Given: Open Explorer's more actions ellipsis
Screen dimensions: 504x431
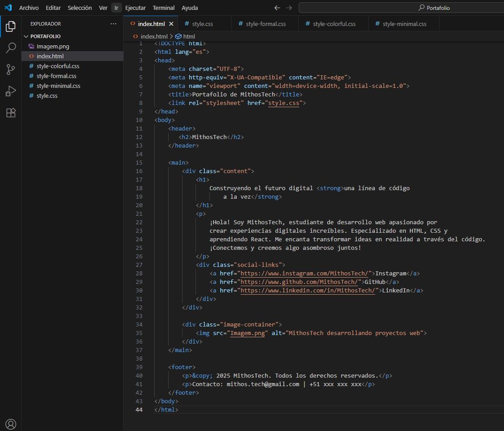Looking at the screenshot, I should (x=113, y=24).
